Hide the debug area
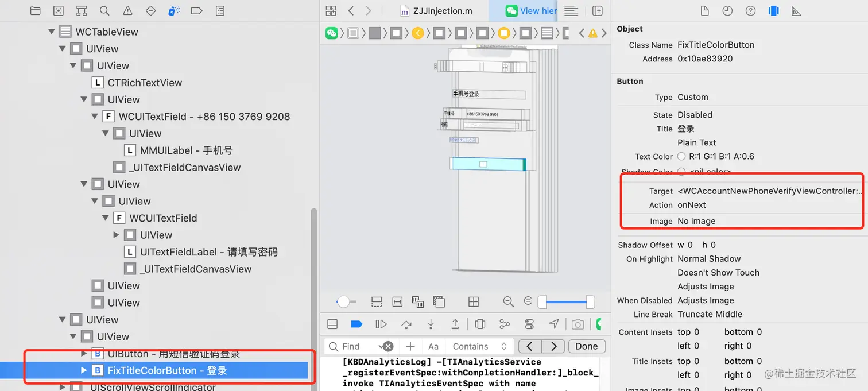 (x=332, y=324)
